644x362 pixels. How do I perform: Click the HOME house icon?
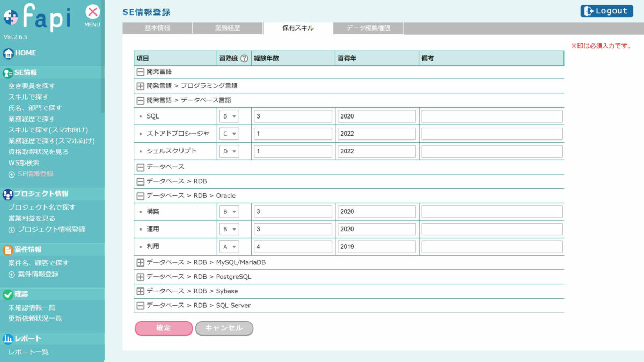click(x=8, y=53)
